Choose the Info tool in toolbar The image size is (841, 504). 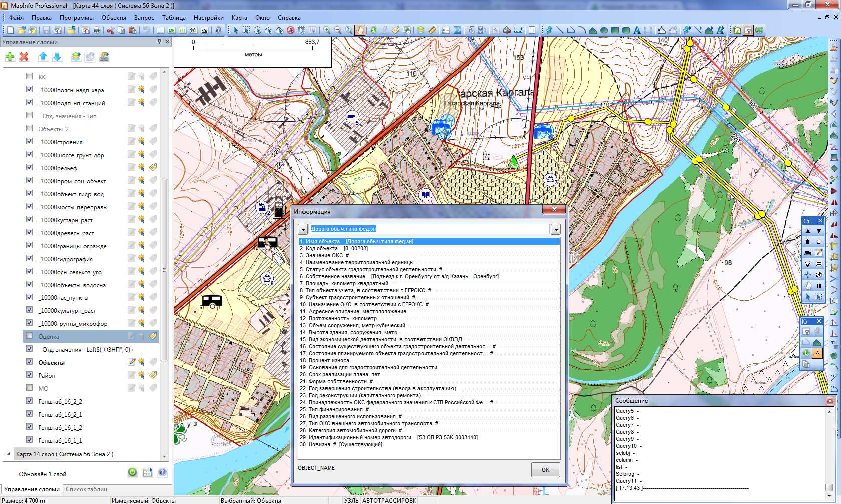tap(373, 30)
